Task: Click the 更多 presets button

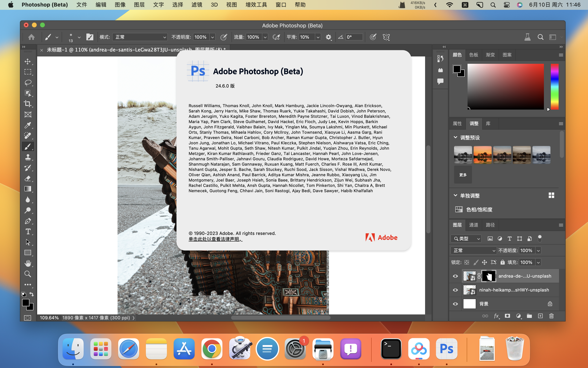Action: [463, 175]
